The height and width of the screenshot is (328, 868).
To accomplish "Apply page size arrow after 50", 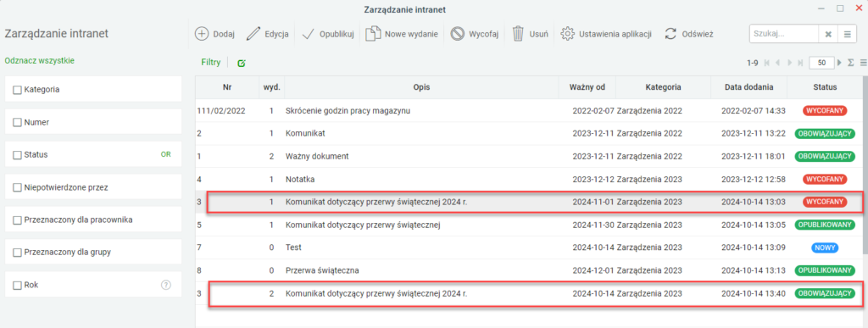I will pos(840,63).
